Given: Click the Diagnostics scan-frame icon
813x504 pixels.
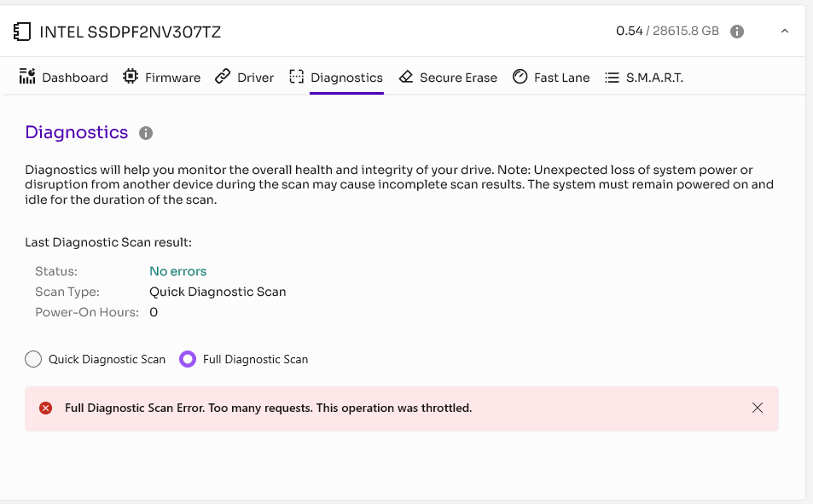Looking at the screenshot, I should pos(296,77).
